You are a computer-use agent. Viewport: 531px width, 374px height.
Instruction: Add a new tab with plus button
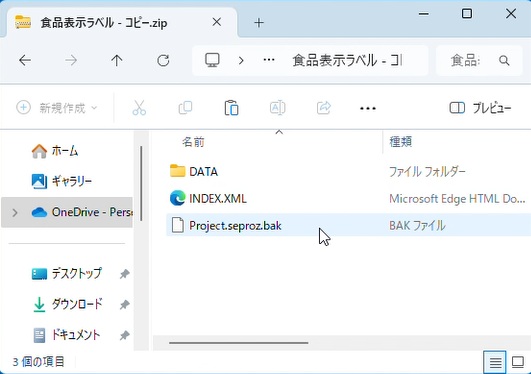coord(259,23)
